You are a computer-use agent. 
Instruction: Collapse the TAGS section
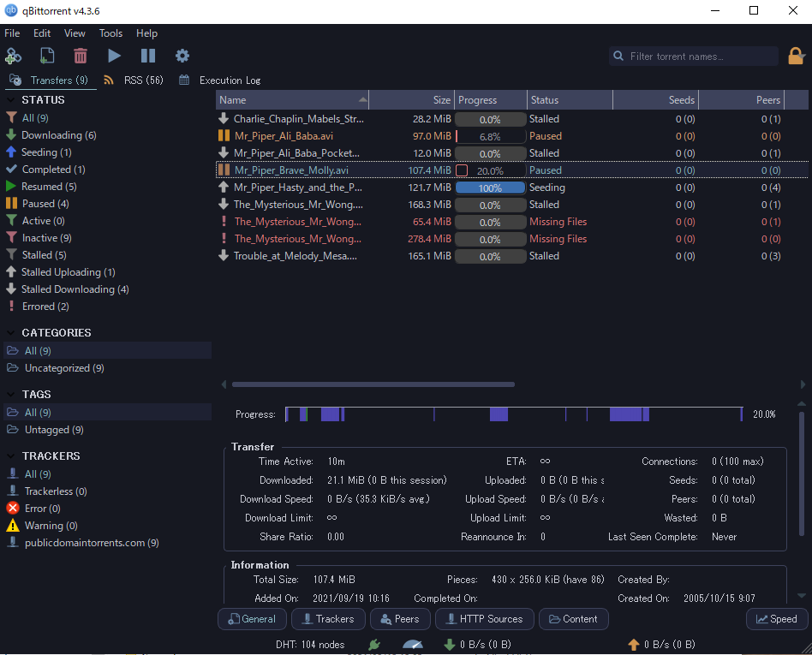pyautogui.click(x=11, y=394)
